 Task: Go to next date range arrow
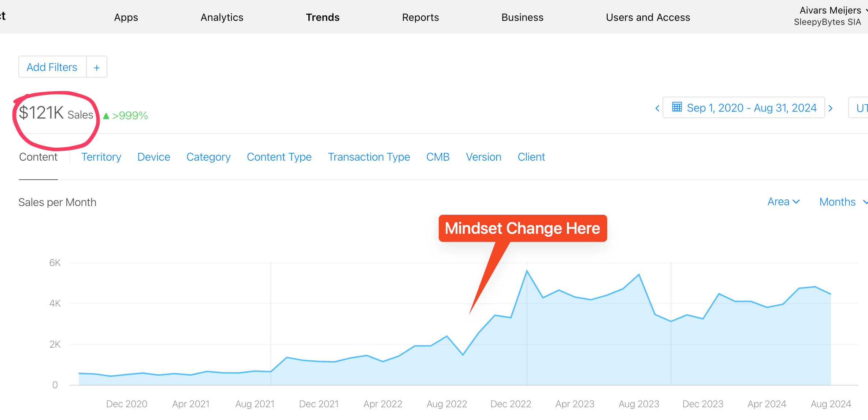831,108
